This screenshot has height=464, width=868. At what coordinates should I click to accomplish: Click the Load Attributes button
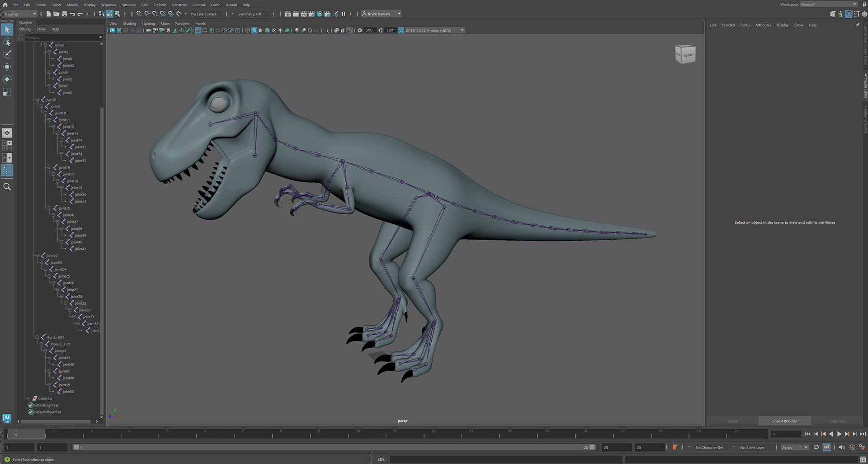784,421
